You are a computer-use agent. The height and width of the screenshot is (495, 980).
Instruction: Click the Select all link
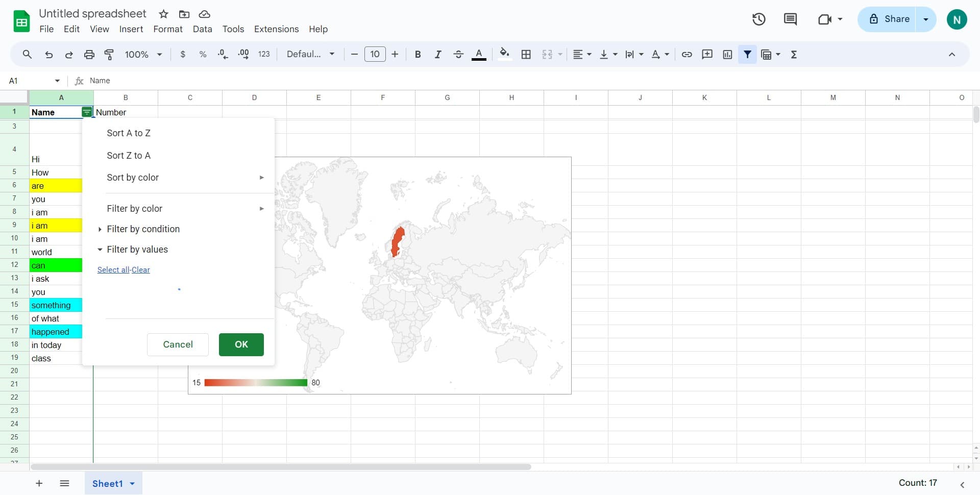113,270
